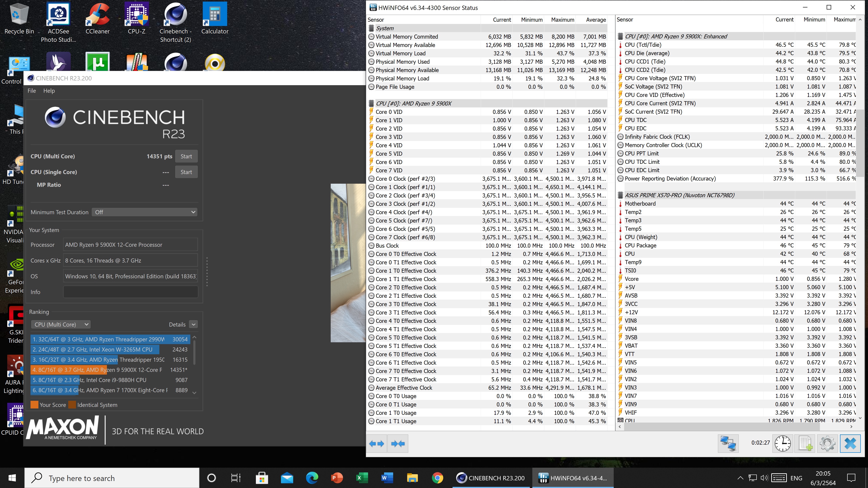868x488 pixels.
Task: Open notification center icon
Action: [x=851, y=478]
